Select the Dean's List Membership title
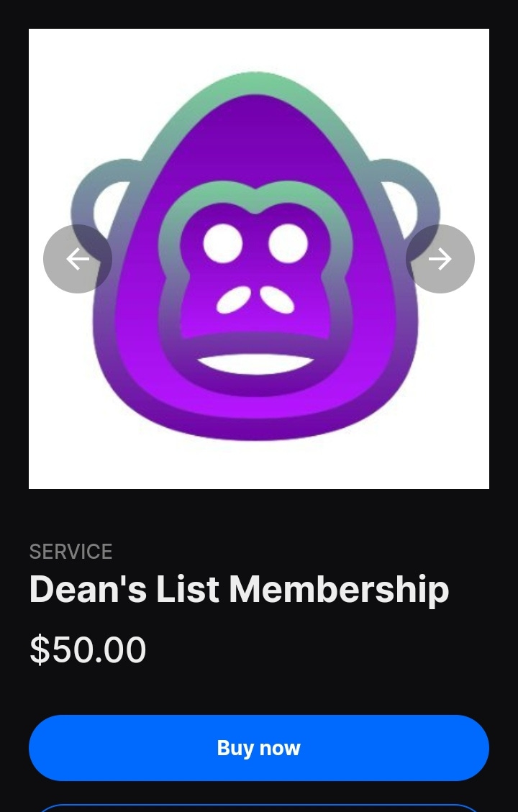Image resolution: width=518 pixels, height=812 pixels. click(x=240, y=590)
